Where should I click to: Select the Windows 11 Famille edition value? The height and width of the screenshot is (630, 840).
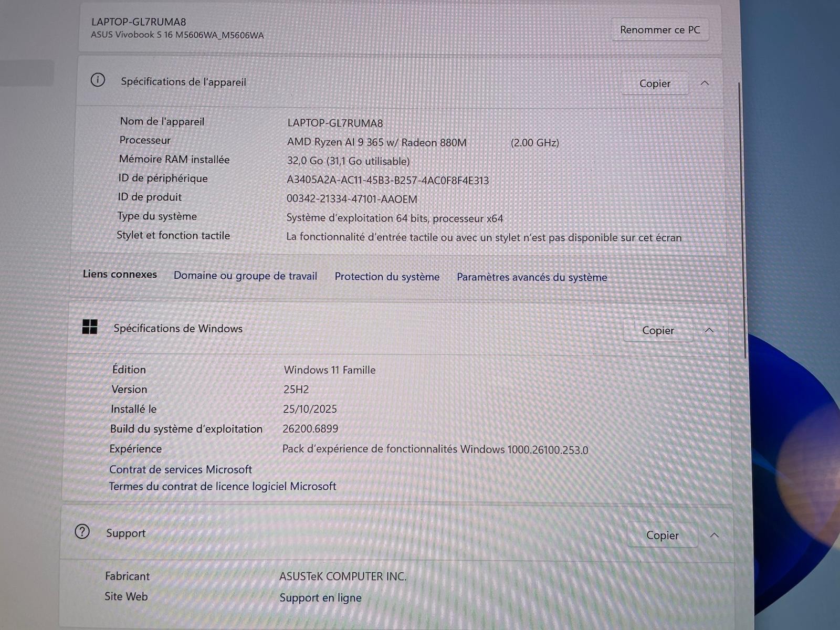tap(330, 370)
